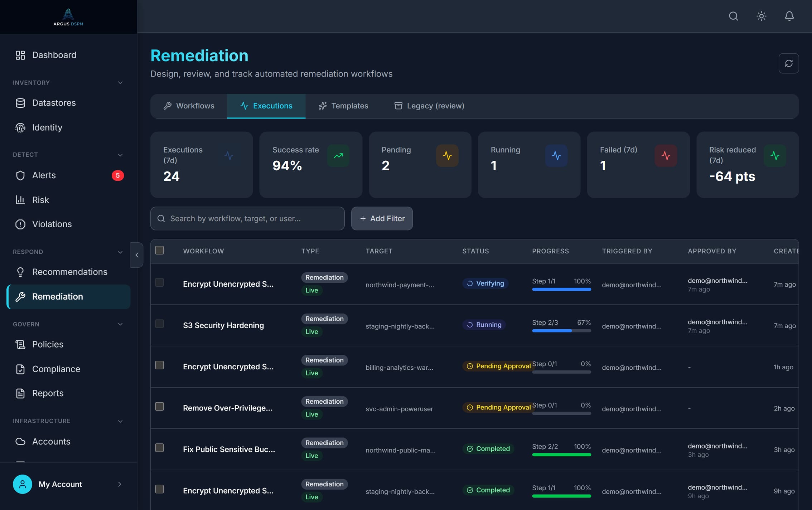Viewport: 812px width, 510px height.
Task: Click the Running card activity icon
Action: [x=556, y=156]
